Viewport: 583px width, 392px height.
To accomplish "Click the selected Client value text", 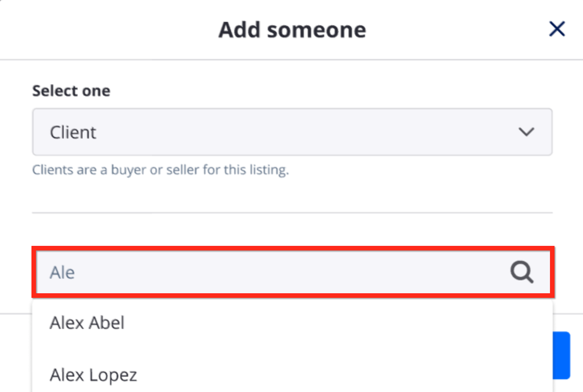I will click(x=73, y=132).
